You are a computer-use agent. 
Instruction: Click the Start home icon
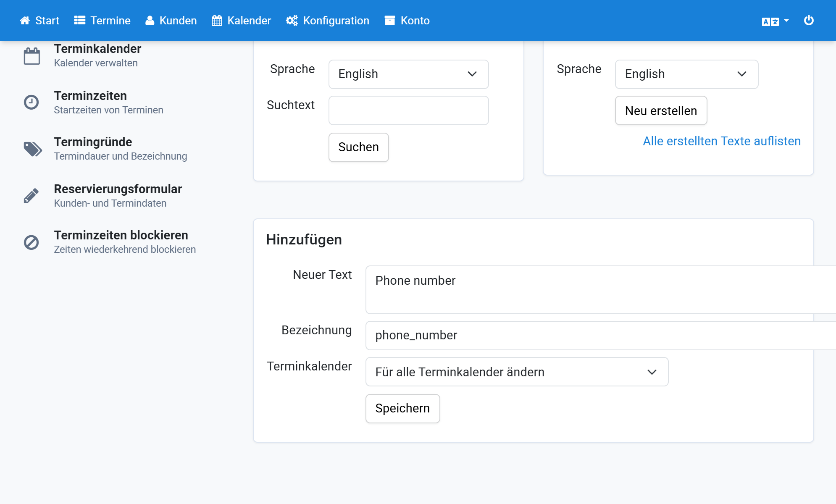click(x=25, y=21)
